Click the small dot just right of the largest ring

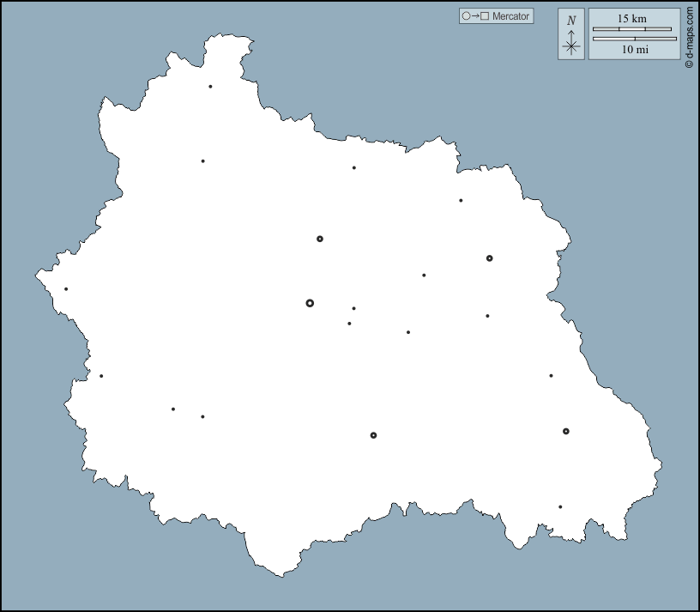pos(353,308)
